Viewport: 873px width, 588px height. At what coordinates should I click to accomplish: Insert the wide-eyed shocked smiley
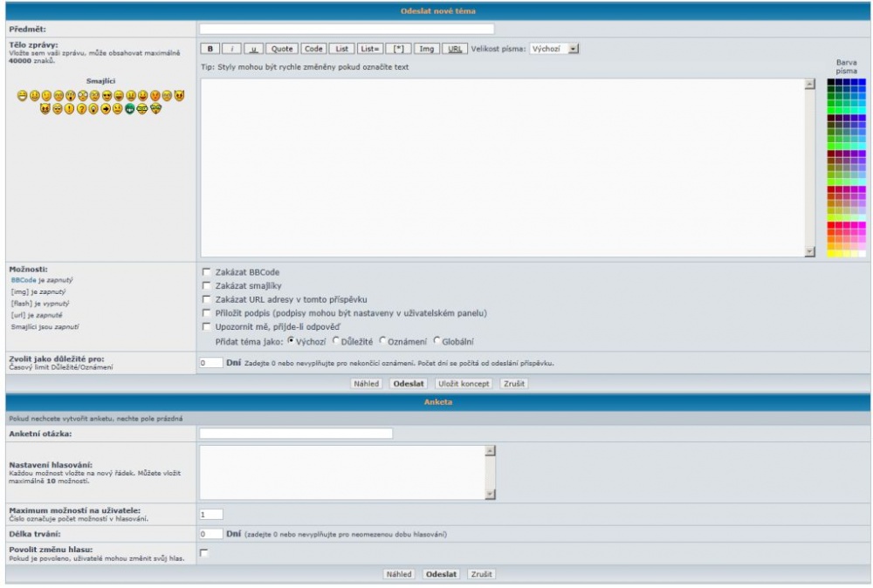point(83,95)
